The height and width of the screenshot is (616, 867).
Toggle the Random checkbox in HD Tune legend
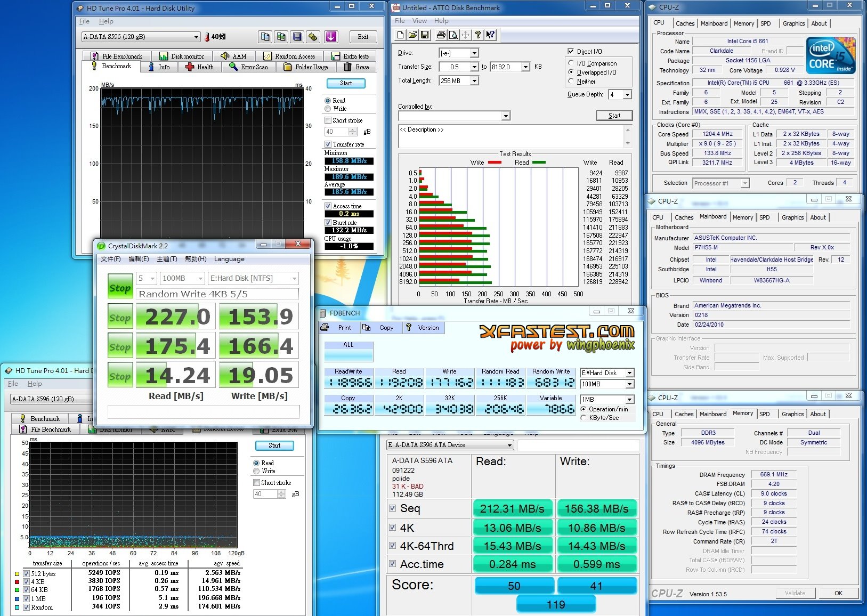(26, 607)
